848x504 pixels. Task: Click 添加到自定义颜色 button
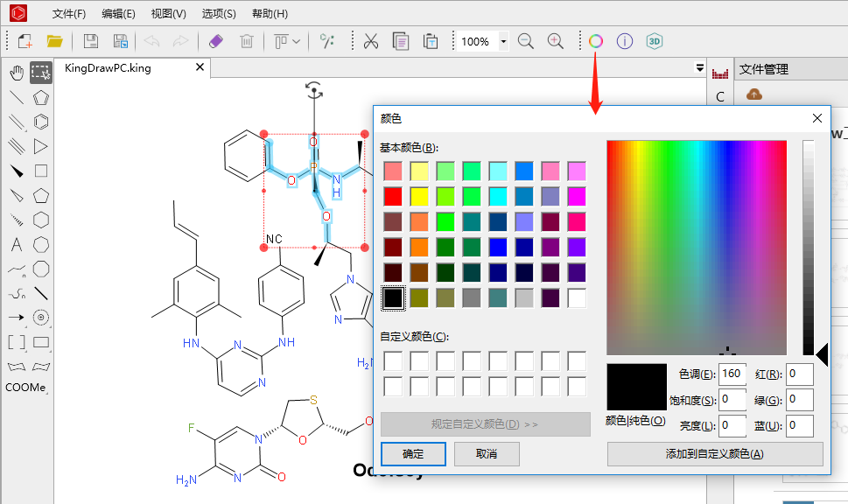pyautogui.click(x=714, y=453)
